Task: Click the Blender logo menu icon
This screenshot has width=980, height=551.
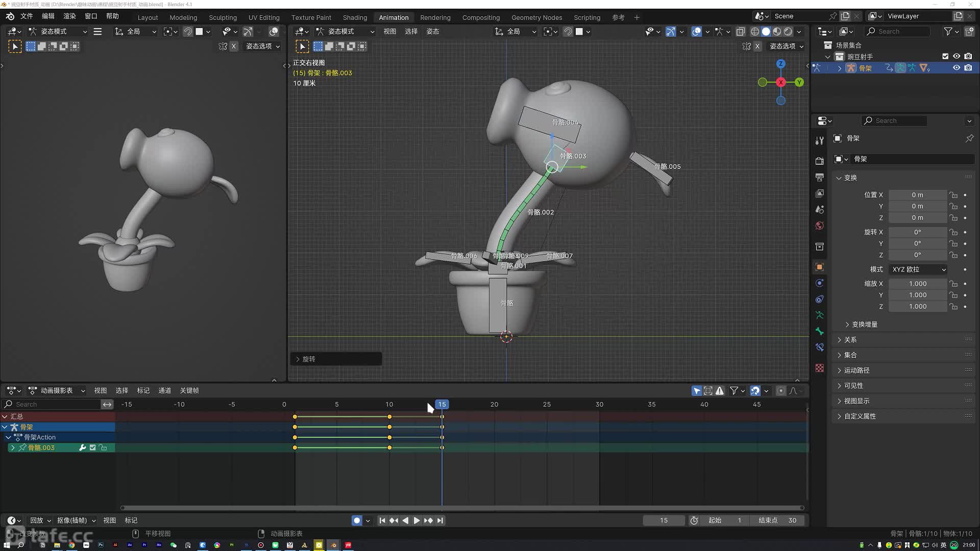Action: coord(10,16)
